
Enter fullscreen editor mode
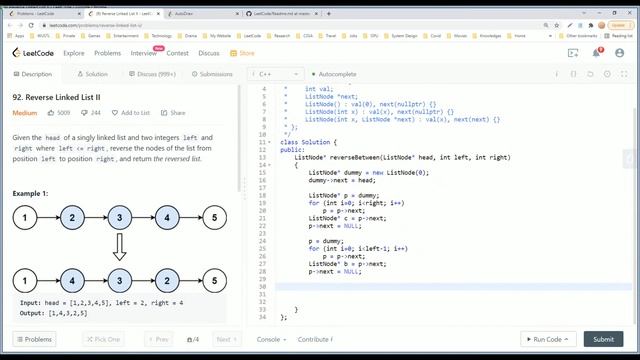pos(624,74)
